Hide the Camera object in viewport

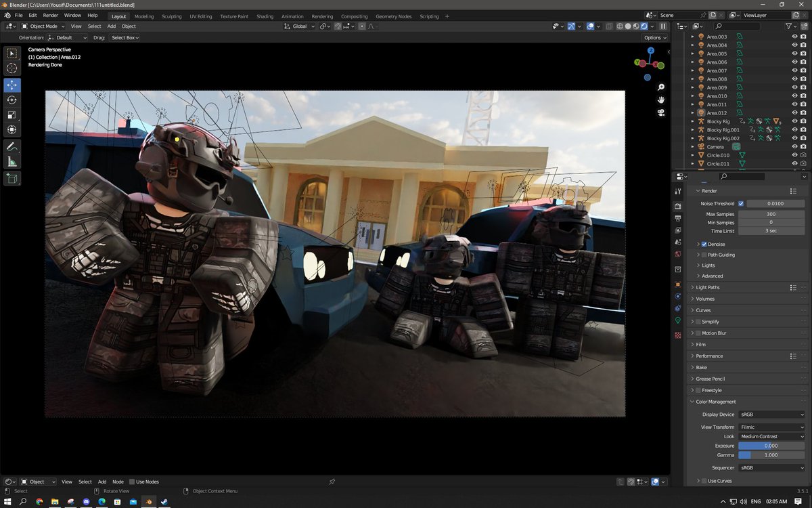(x=794, y=146)
